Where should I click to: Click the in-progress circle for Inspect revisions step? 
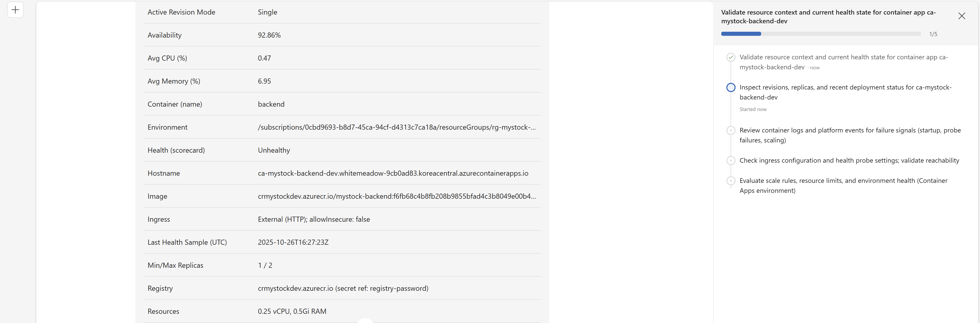[730, 88]
